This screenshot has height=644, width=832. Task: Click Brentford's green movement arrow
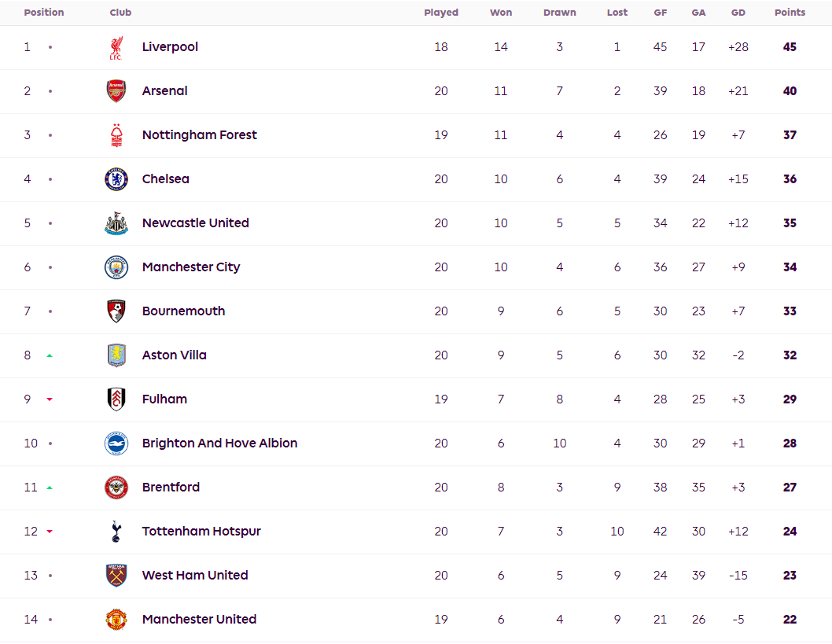(x=50, y=488)
